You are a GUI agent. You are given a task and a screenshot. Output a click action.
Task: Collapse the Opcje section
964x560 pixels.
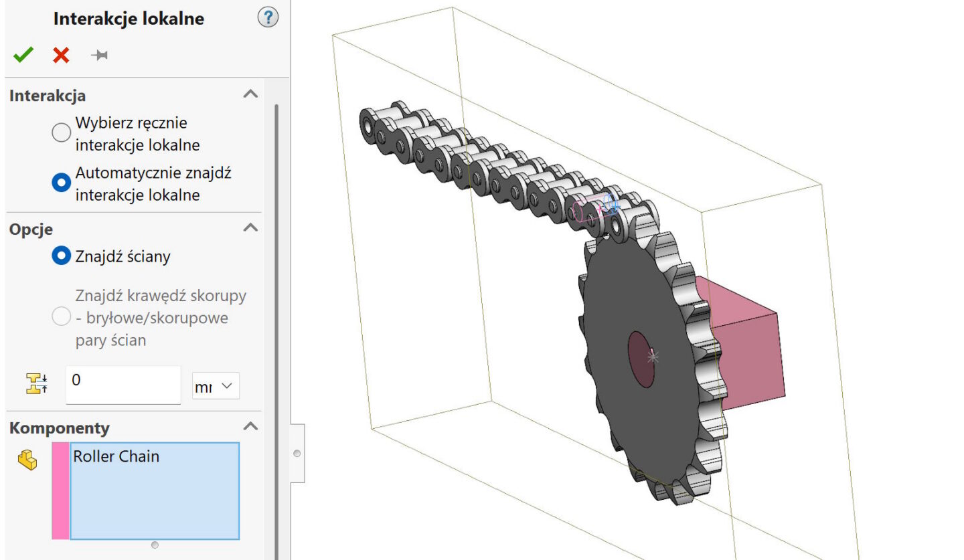pyautogui.click(x=250, y=227)
